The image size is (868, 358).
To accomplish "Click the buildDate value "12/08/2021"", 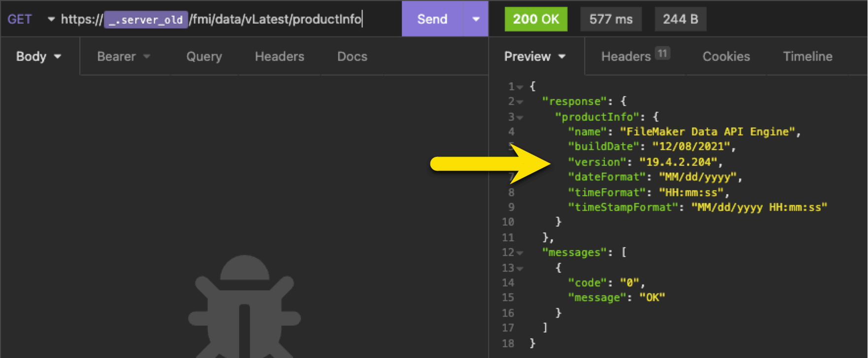I will point(691,146).
